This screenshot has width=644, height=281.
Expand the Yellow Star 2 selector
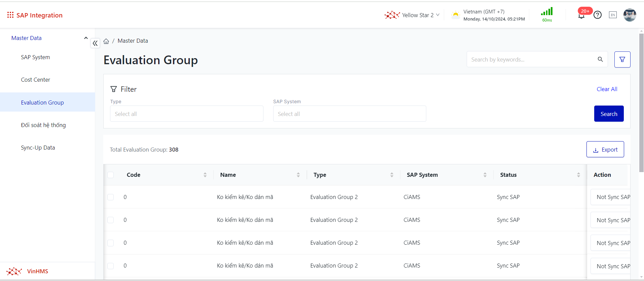(413, 15)
